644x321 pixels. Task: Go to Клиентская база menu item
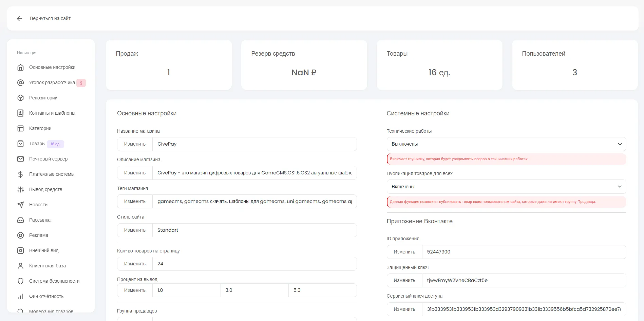[47, 266]
